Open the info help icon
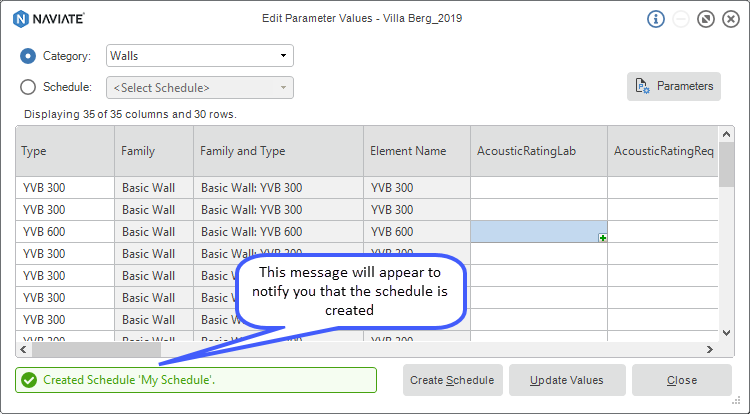Image resolution: width=750 pixels, height=414 pixels. tap(656, 19)
